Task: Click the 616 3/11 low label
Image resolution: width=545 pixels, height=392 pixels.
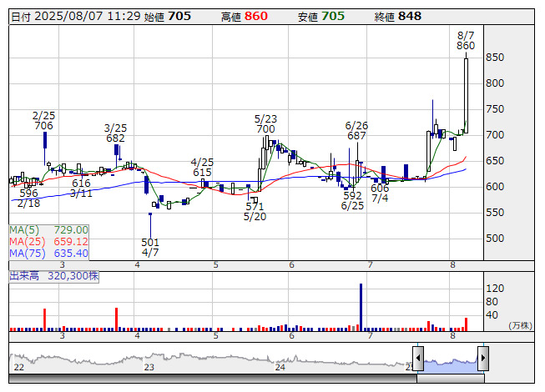Action: pos(81,188)
